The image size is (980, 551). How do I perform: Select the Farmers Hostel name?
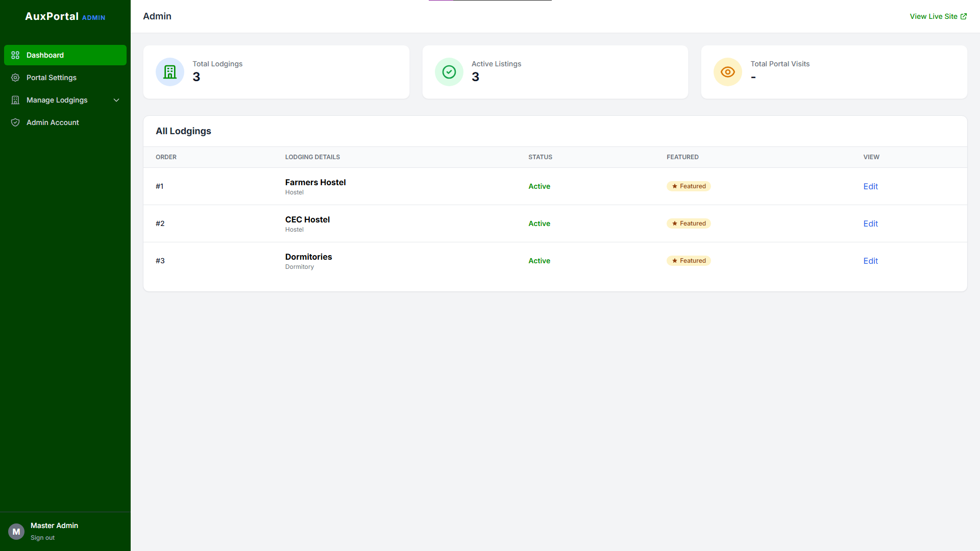tap(315, 182)
